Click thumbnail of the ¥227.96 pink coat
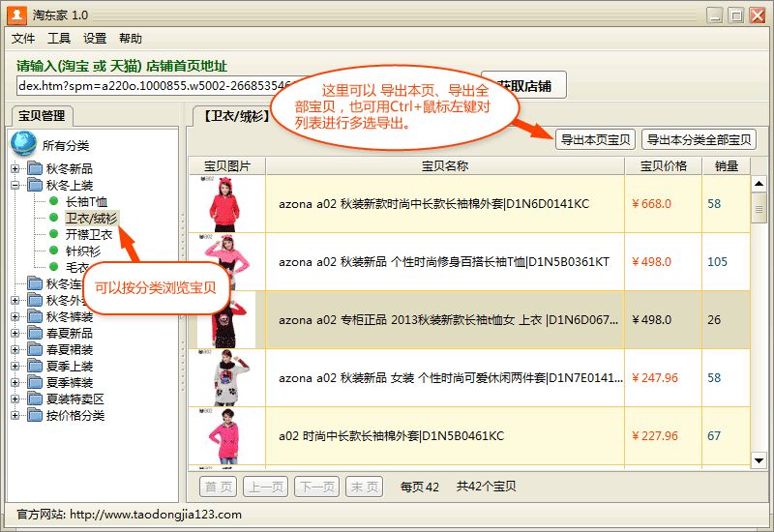774x532 pixels. pos(225,436)
